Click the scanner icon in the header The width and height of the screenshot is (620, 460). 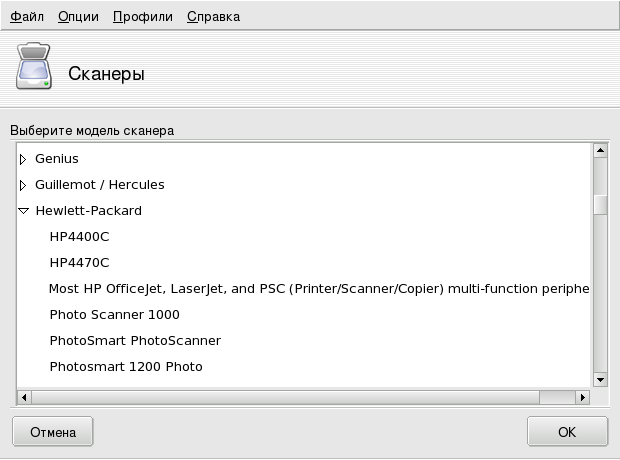pyautogui.click(x=32, y=71)
